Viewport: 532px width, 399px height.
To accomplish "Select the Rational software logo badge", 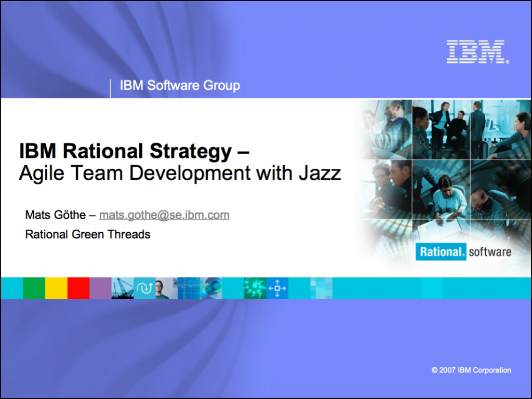I will tap(463, 252).
